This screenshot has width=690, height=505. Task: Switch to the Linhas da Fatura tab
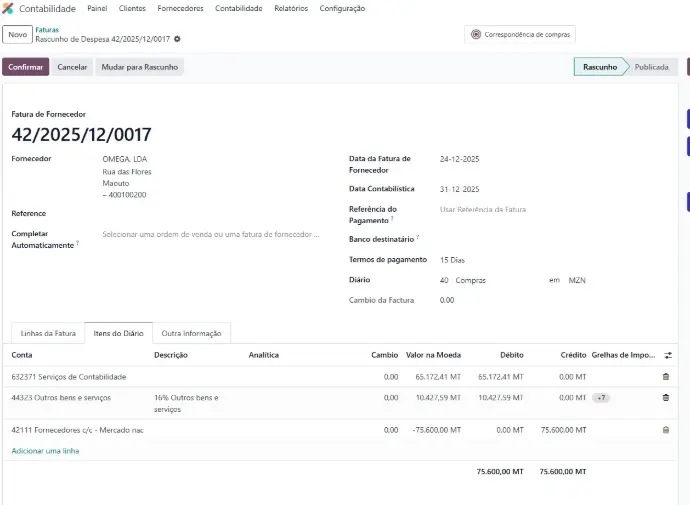point(48,333)
